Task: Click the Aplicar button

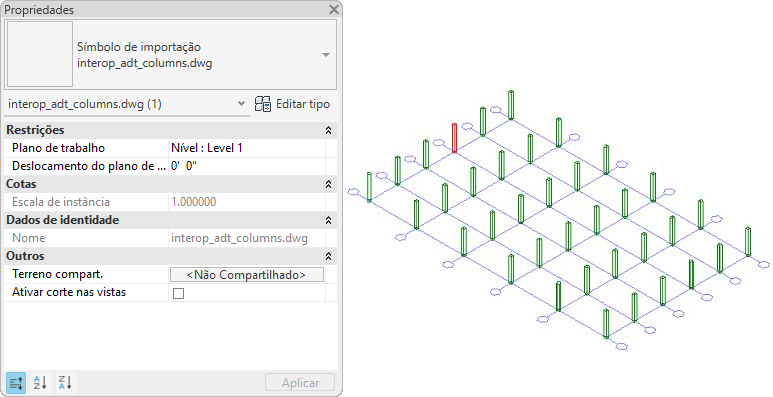Action: (x=300, y=383)
